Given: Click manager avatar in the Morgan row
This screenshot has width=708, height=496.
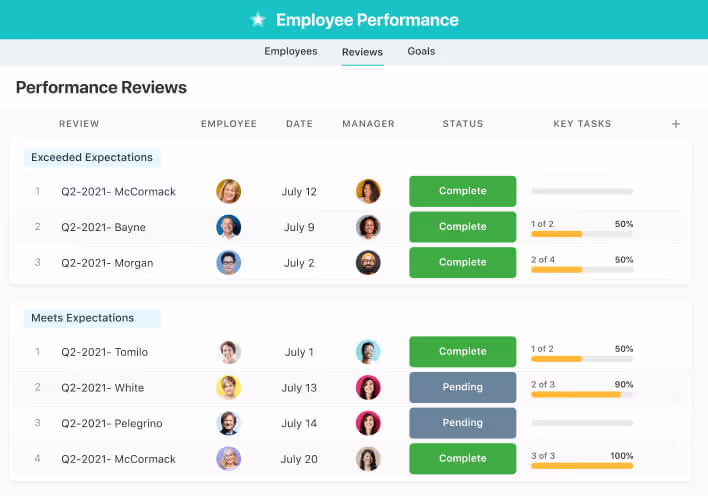Looking at the screenshot, I should [x=368, y=263].
